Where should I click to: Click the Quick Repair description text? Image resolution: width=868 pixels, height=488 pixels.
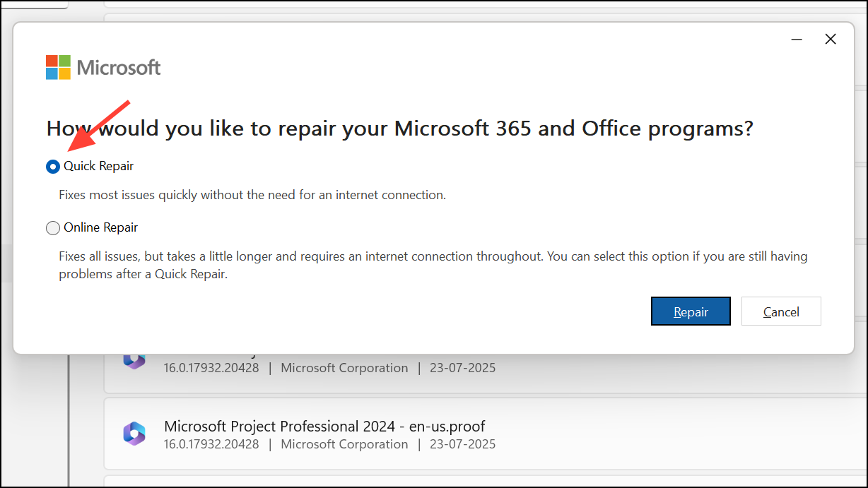pos(252,195)
